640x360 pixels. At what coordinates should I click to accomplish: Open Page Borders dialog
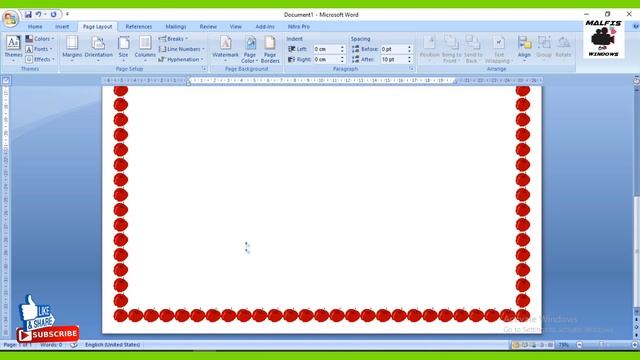270,49
